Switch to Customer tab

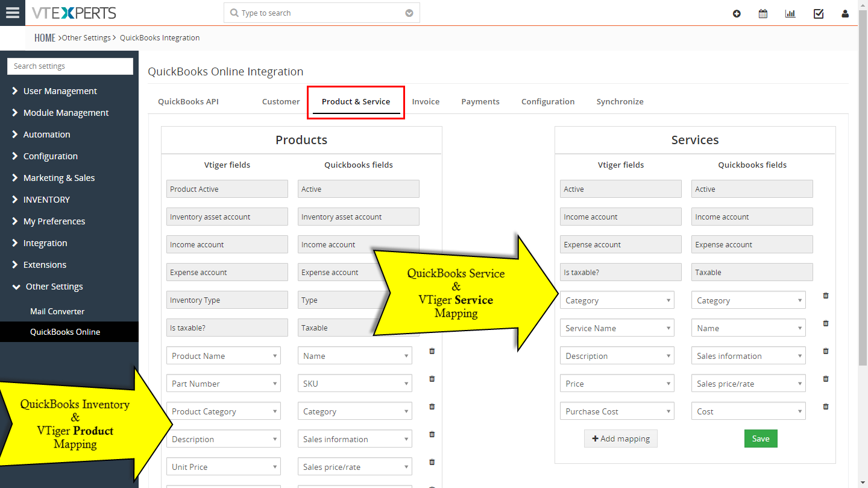[281, 101]
